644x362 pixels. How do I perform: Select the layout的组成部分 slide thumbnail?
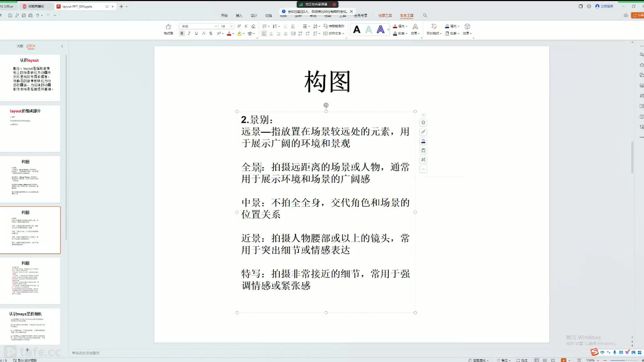coord(30,129)
